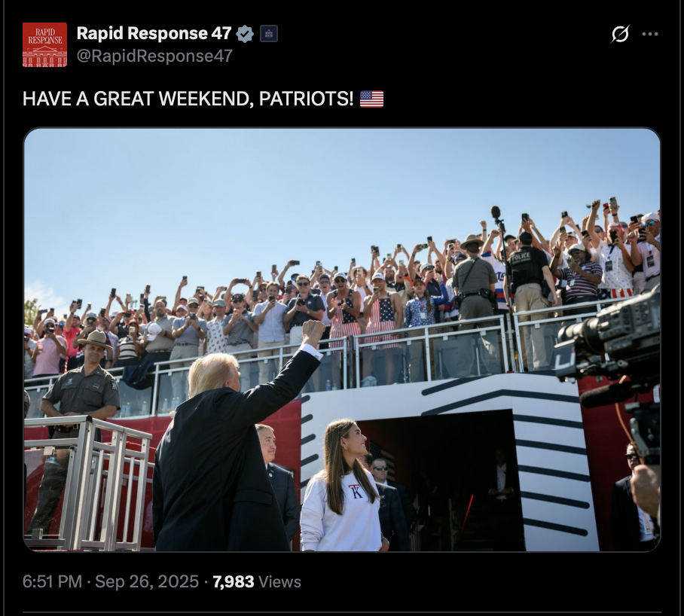The image size is (684, 616).
Task: Click the K logo on white sweatshirt
Action: pos(356,491)
